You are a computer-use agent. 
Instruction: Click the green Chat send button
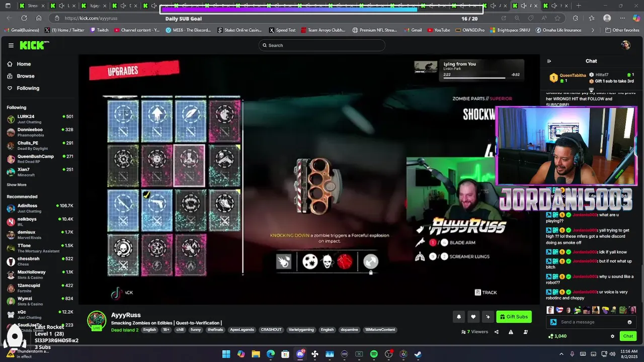628,336
